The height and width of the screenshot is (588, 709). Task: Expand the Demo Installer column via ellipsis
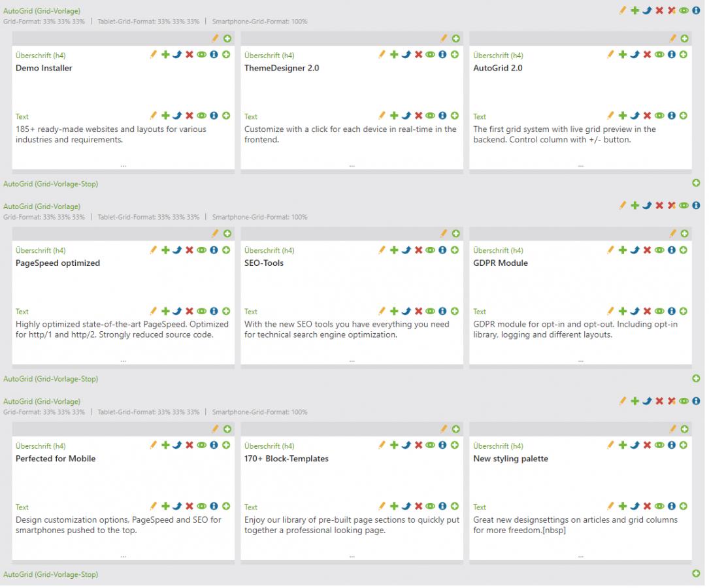(x=123, y=165)
